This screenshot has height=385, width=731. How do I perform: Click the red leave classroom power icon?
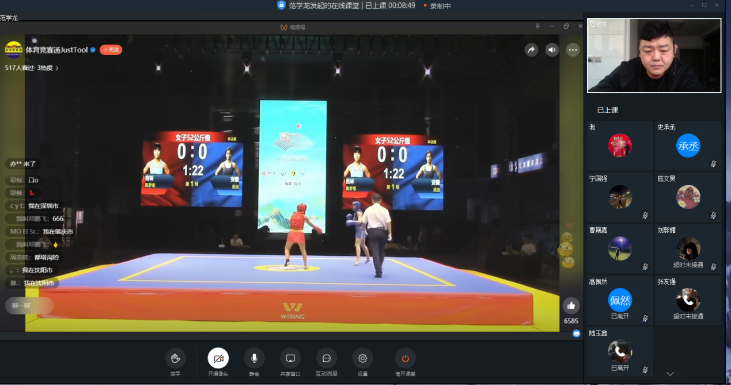(x=405, y=358)
